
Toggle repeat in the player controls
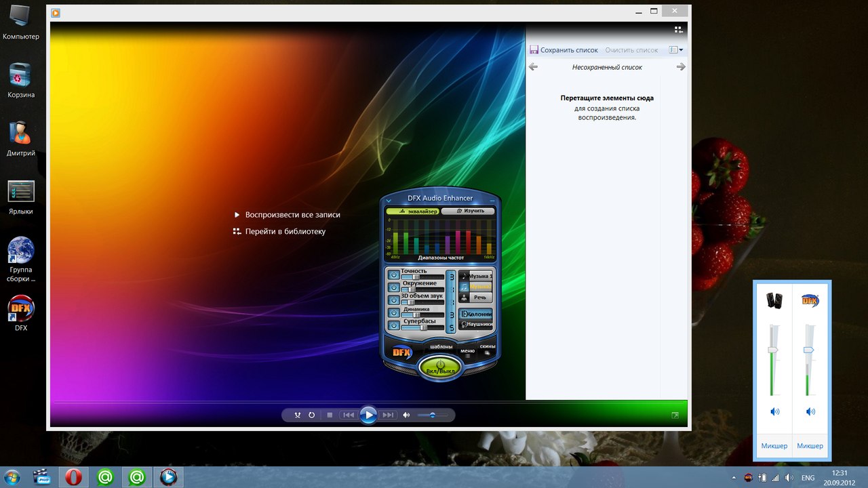(x=312, y=415)
